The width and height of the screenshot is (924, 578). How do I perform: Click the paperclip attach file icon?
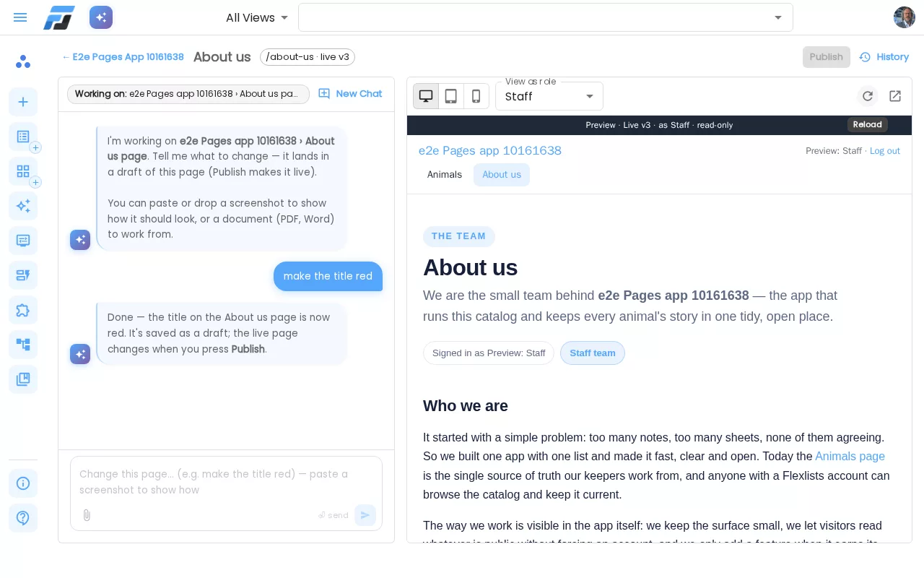(87, 515)
